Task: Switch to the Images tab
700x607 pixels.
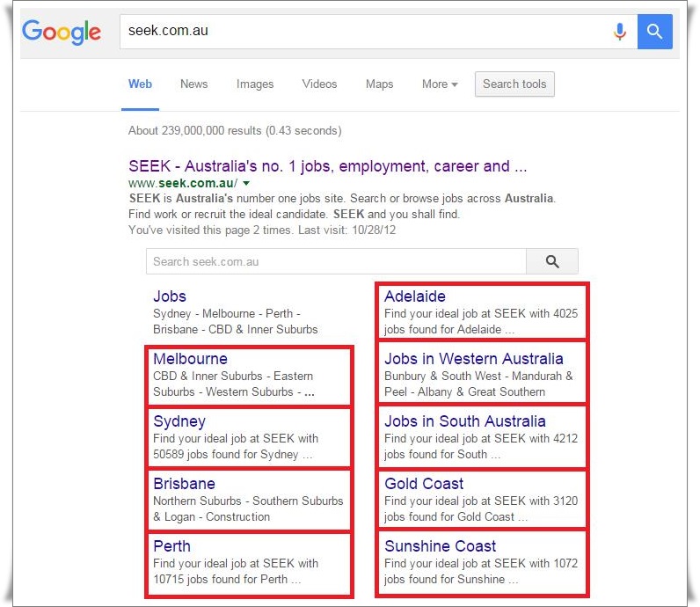Action: pyautogui.click(x=255, y=84)
